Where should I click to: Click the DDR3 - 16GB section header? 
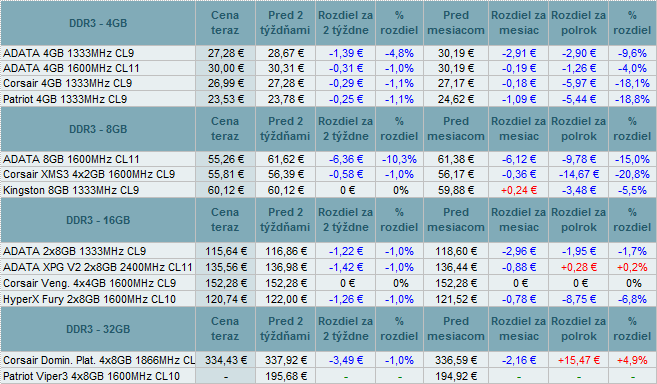point(98,220)
